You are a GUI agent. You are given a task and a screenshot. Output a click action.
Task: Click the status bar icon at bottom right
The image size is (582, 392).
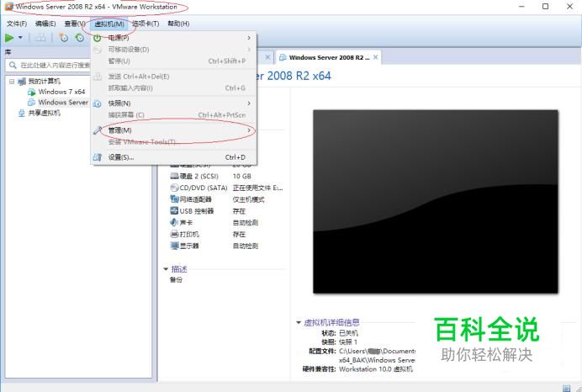point(566,388)
